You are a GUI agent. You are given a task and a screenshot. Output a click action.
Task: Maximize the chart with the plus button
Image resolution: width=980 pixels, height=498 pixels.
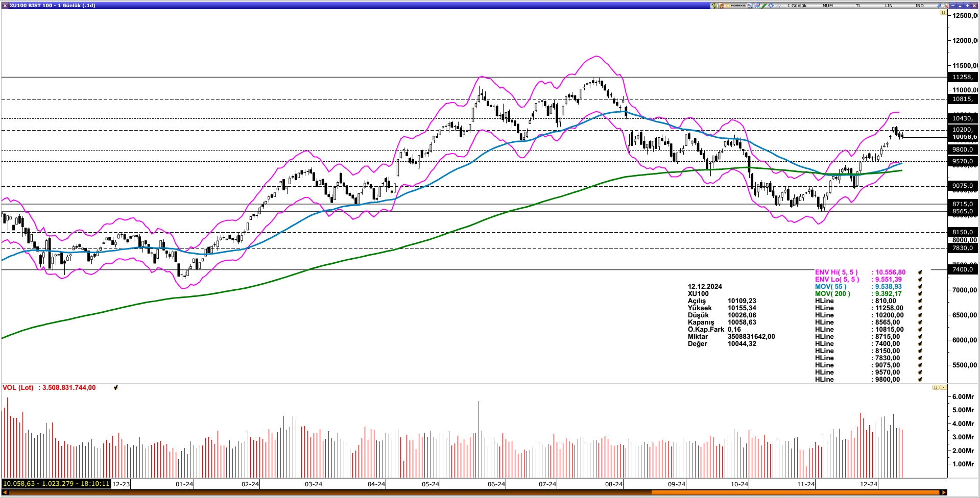pos(967,6)
